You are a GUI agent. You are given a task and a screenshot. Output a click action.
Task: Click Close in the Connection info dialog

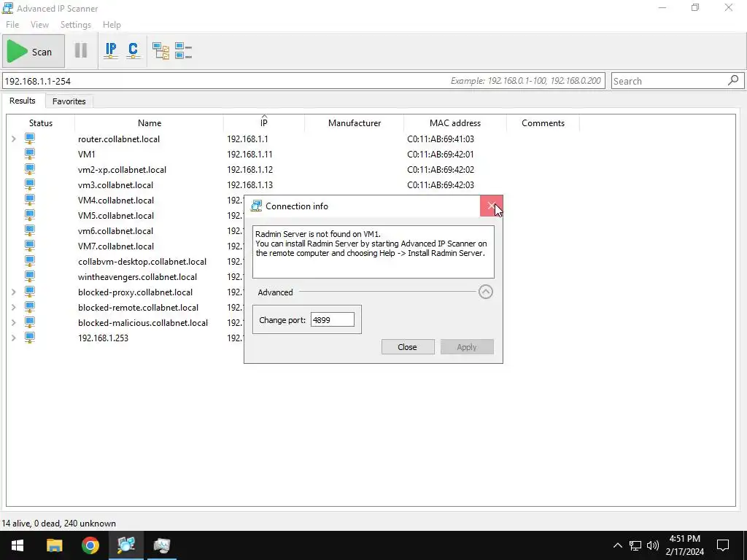pyautogui.click(x=407, y=346)
